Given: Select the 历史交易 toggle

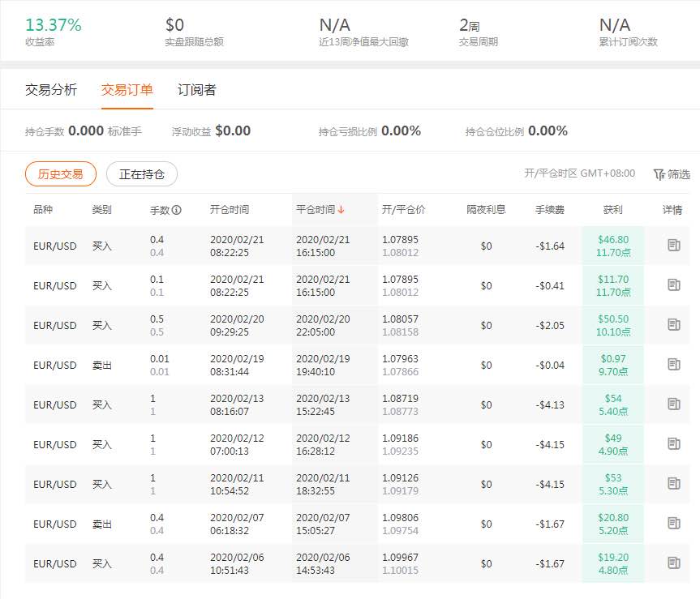Looking at the screenshot, I should tap(61, 174).
